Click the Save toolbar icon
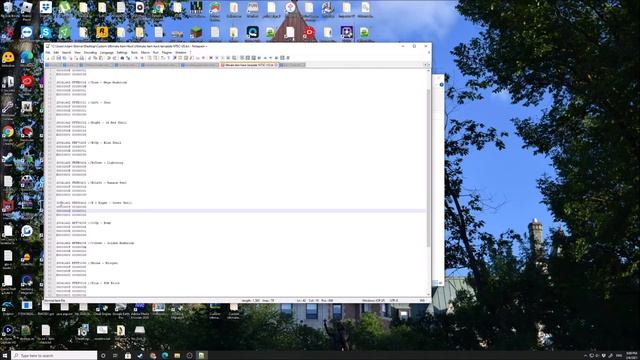640x360 pixels. point(59,58)
